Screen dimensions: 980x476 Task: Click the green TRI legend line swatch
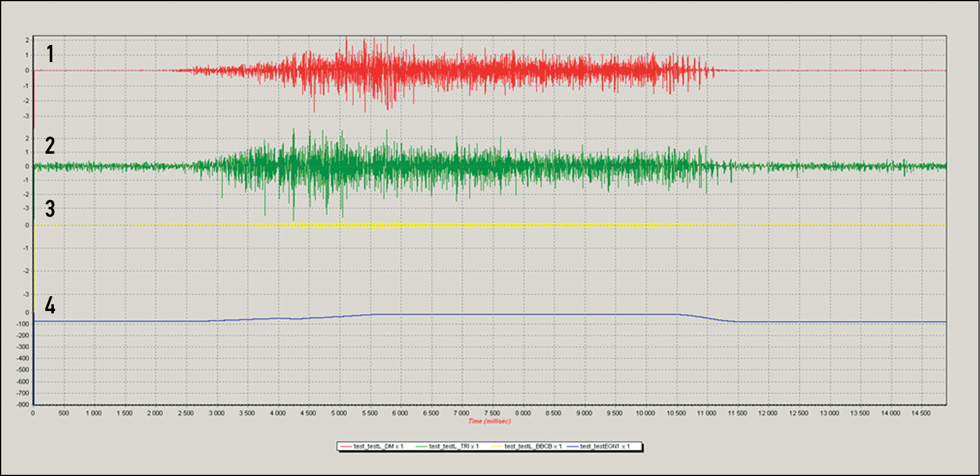coord(421,446)
